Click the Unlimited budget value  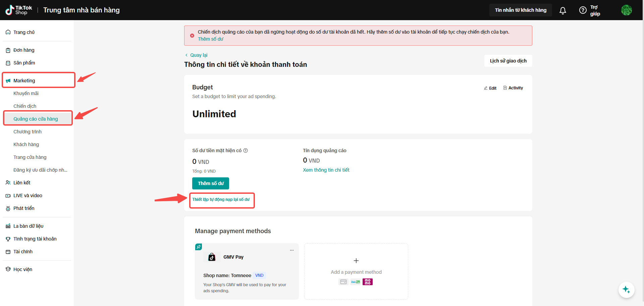tap(214, 114)
